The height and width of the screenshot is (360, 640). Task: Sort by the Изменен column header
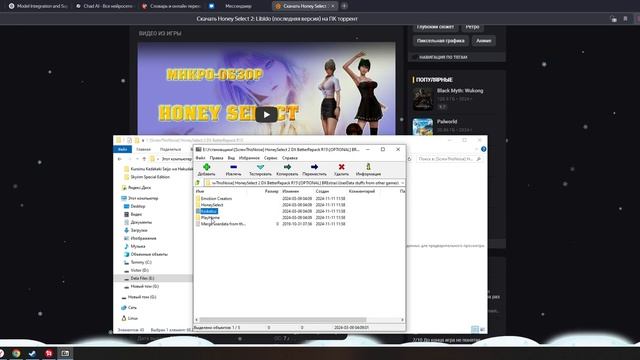(291, 191)
